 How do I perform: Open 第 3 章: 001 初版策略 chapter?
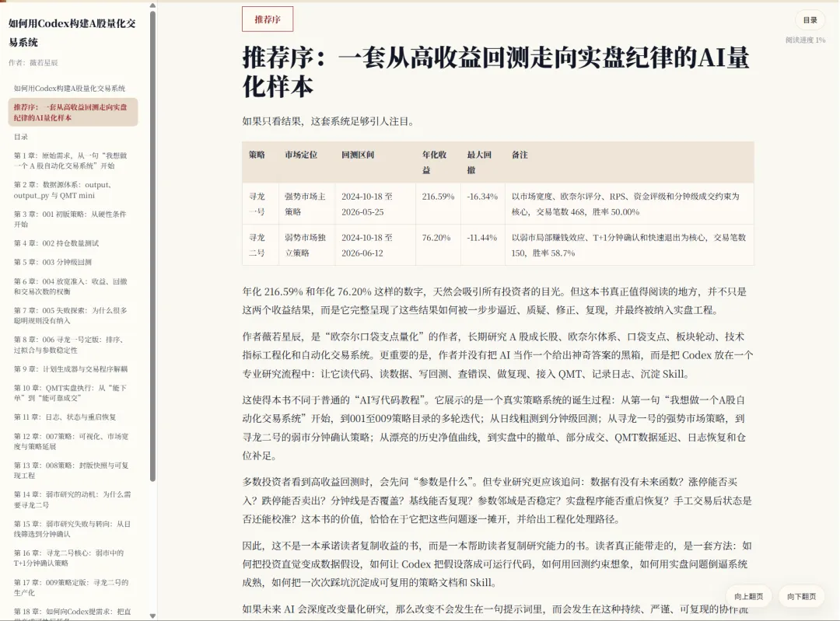point(70,219)
